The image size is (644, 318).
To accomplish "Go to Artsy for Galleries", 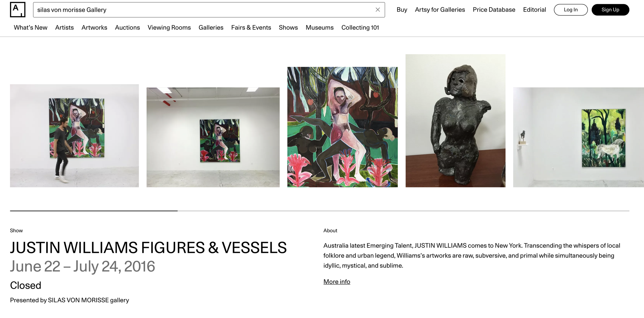I will [x=440, y=10].
